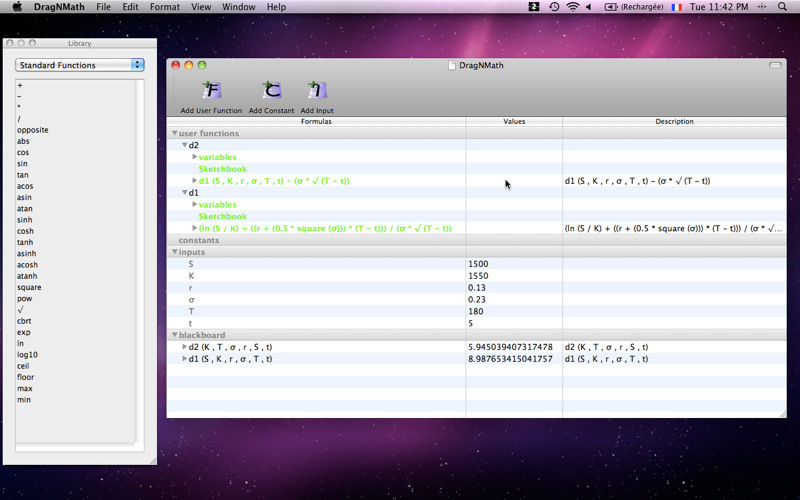Expand the d2 formula row

pos(194,181)
